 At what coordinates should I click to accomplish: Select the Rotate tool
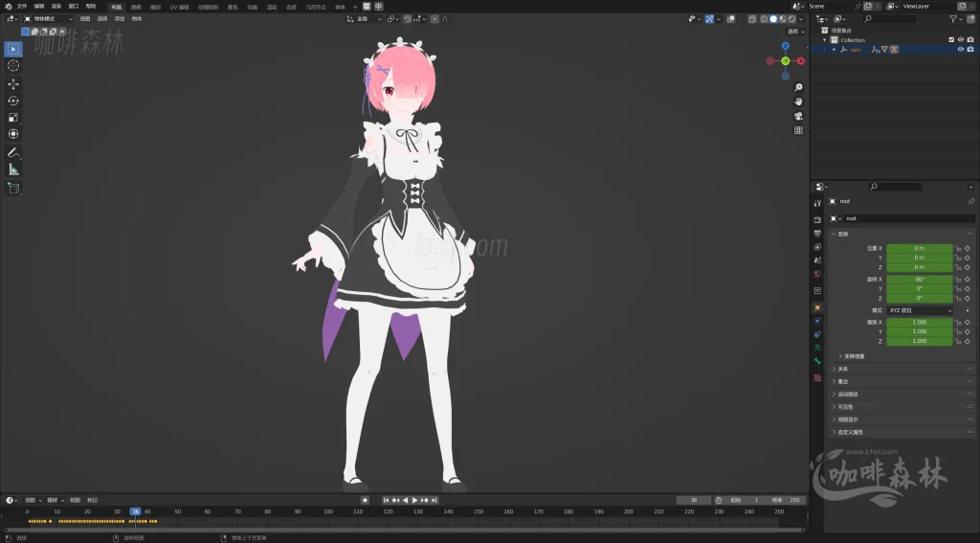(x=13, y=101)
